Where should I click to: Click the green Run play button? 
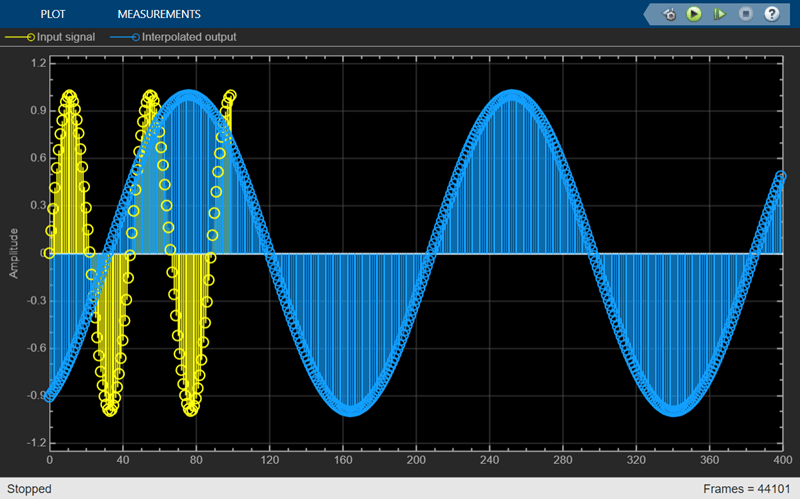(x=694, y=14)
